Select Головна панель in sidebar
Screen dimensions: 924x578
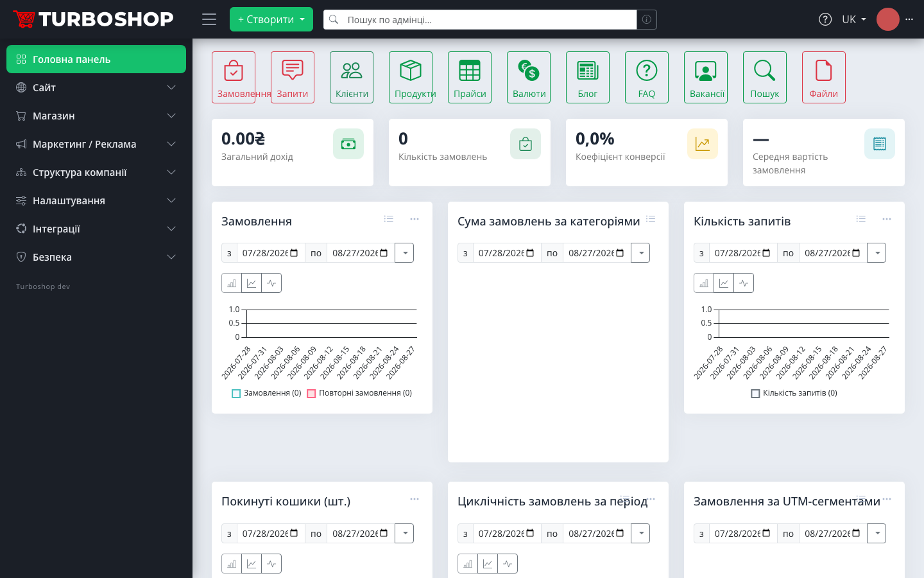96,59
